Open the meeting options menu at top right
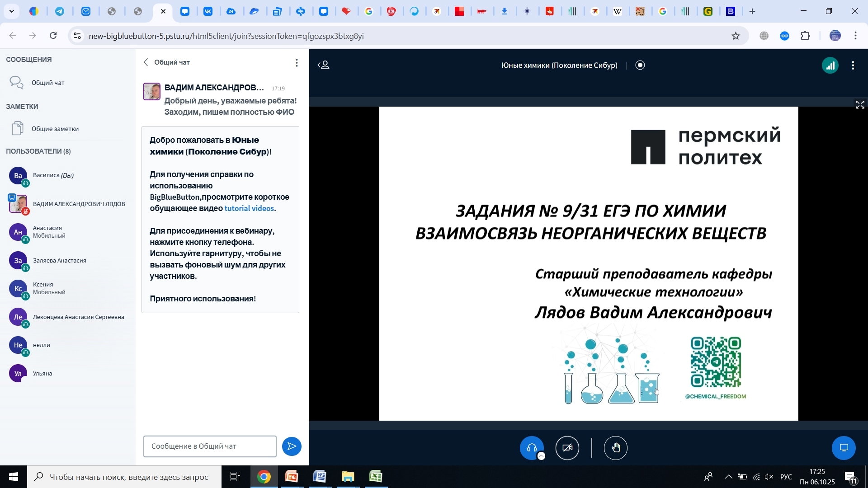This screenshot has width=868, height=488. tap(853, 66)
